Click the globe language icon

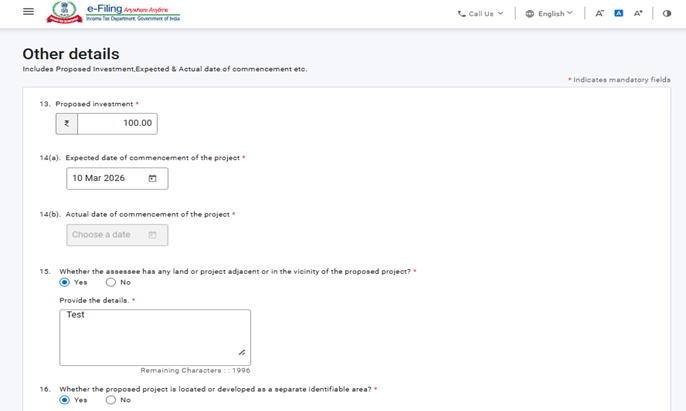click(x=530, y=14)
